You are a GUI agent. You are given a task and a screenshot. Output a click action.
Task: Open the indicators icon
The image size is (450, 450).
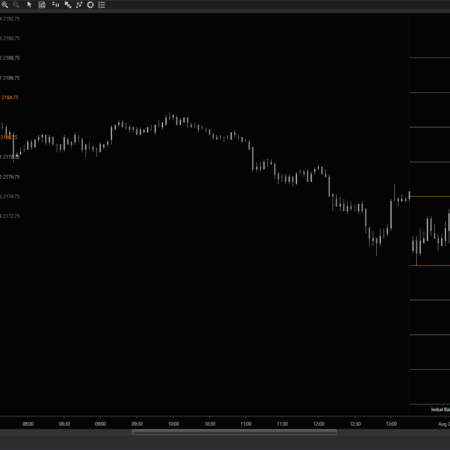point(68,5)
